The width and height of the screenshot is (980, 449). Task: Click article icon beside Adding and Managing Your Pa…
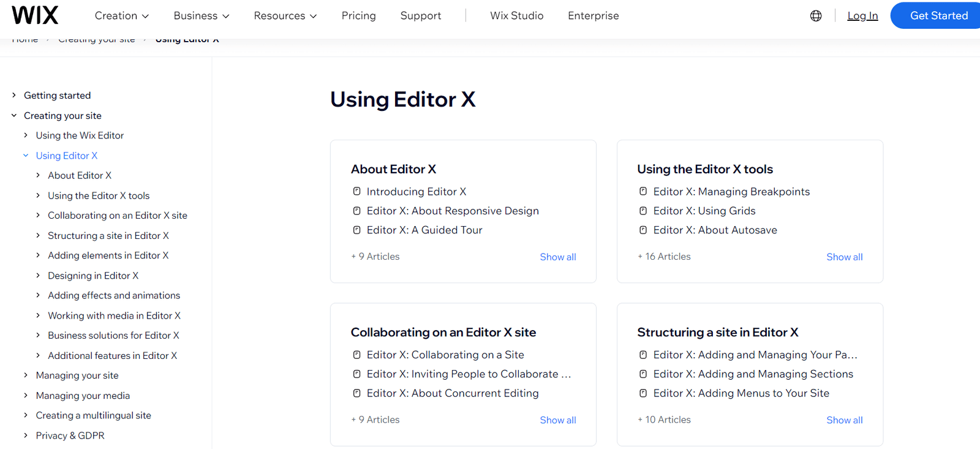pos(643,355)
